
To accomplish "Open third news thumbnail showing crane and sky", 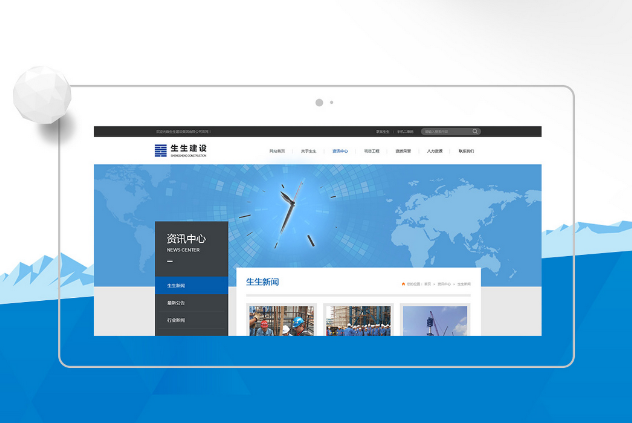I will [x=434, y=320].
